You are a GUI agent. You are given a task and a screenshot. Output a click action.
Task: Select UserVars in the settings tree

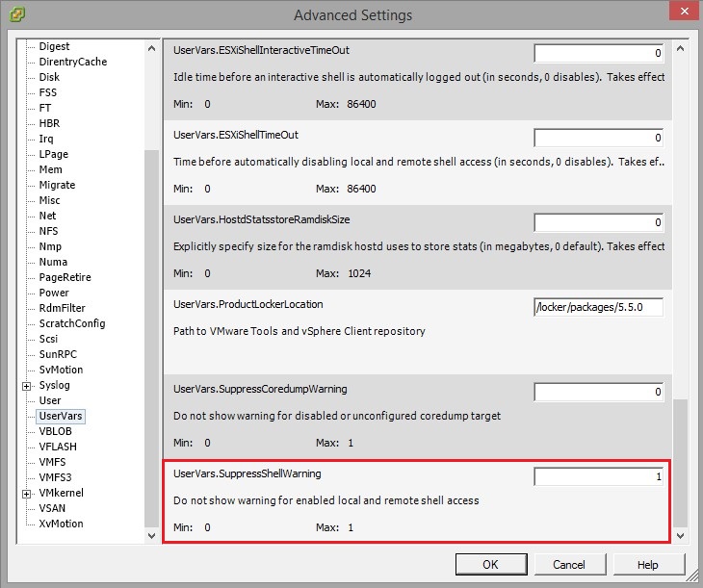(x=61, y=416)
